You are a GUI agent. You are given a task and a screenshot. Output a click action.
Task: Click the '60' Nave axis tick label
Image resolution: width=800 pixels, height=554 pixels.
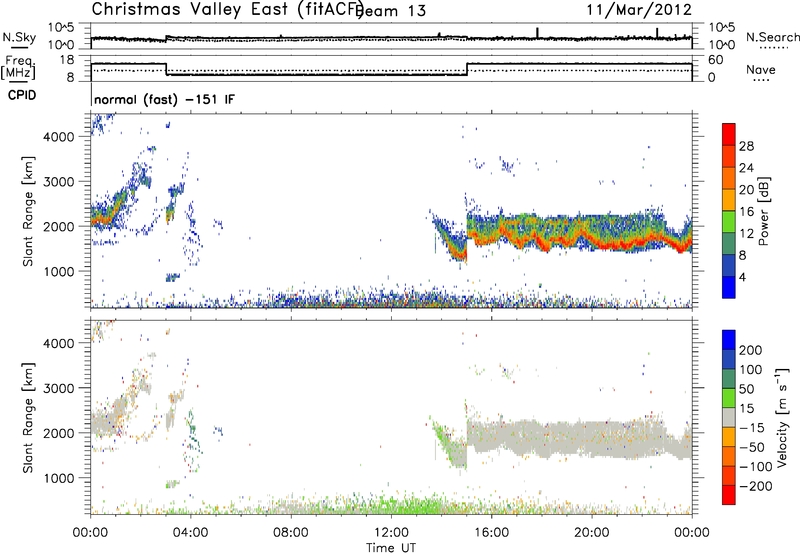pos(715,60)
